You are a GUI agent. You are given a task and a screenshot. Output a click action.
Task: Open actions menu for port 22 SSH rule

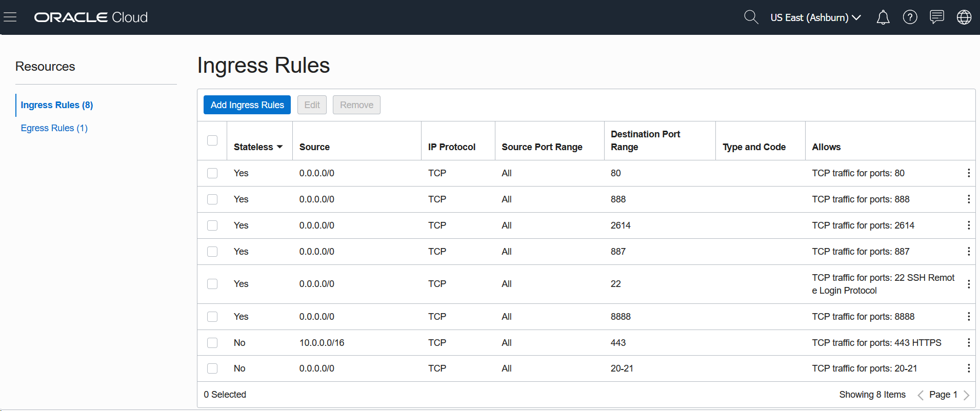pyautogui.click(x=968, y=284)
